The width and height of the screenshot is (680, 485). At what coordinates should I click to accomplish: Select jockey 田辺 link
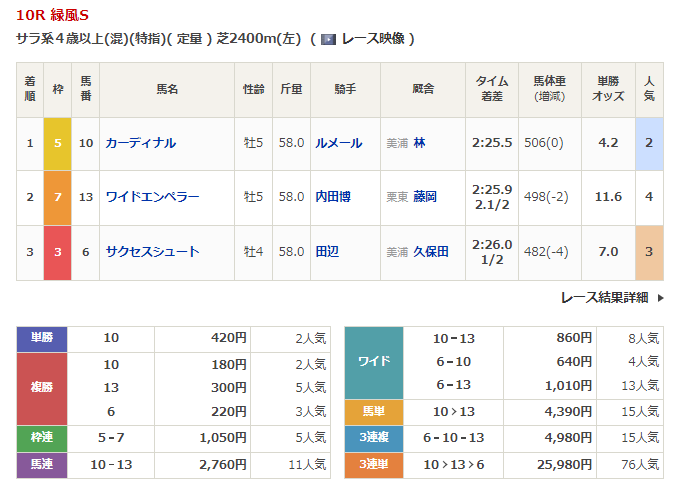point(326,252)
